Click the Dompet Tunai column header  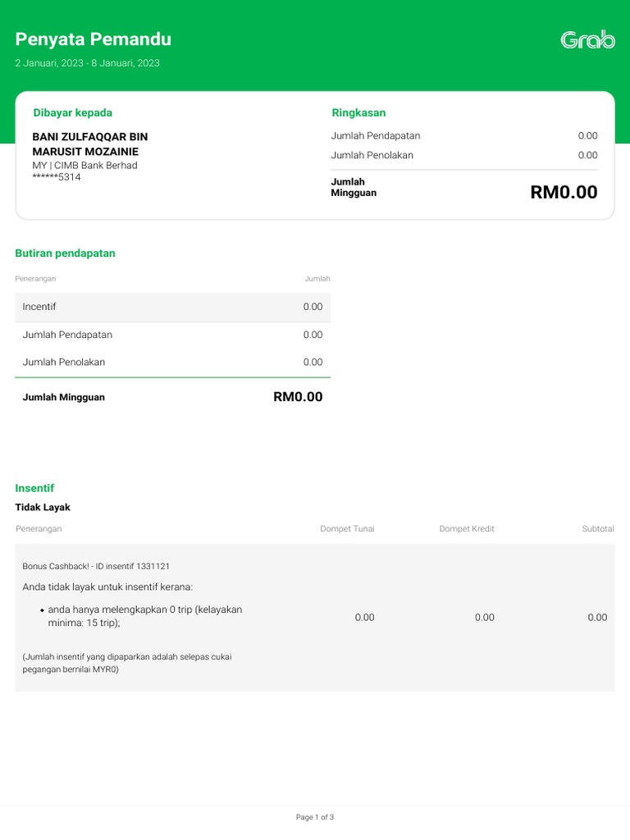(347, 529)
